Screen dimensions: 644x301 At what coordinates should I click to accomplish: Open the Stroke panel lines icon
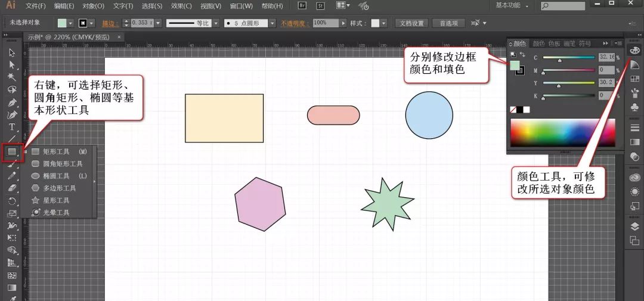coord(634,128)
